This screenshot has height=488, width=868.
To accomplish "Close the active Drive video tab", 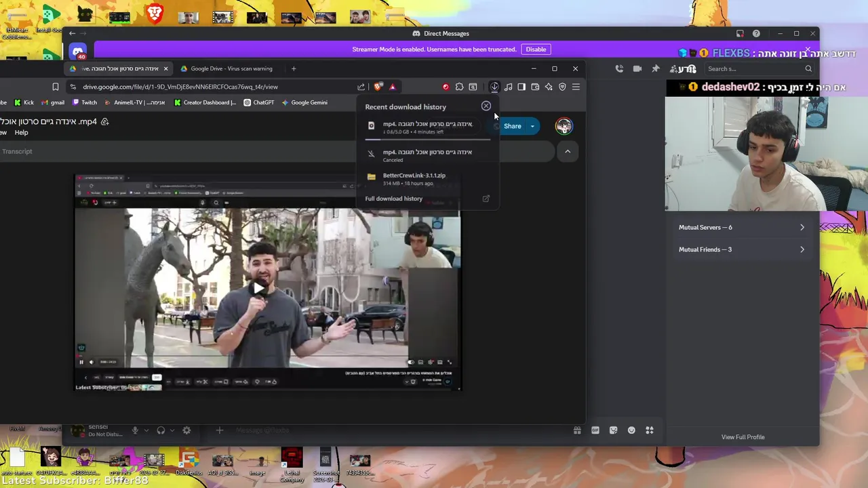I will click(165, 68).
